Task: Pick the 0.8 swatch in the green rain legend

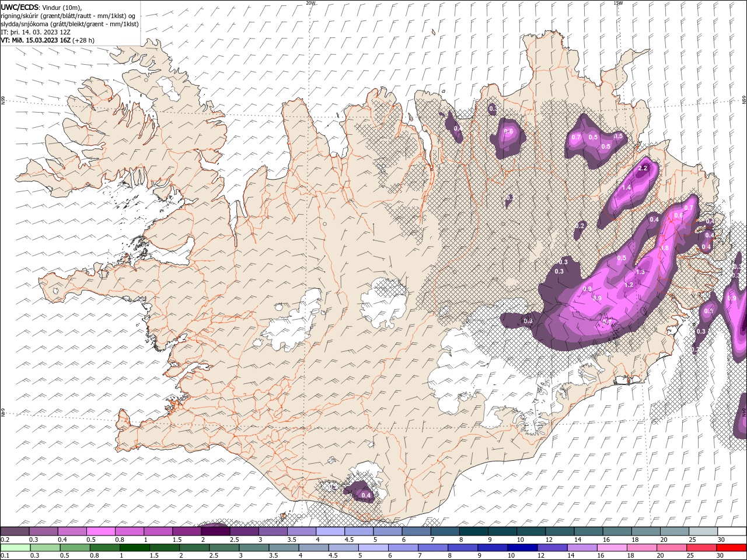Action: click(104, 548)
